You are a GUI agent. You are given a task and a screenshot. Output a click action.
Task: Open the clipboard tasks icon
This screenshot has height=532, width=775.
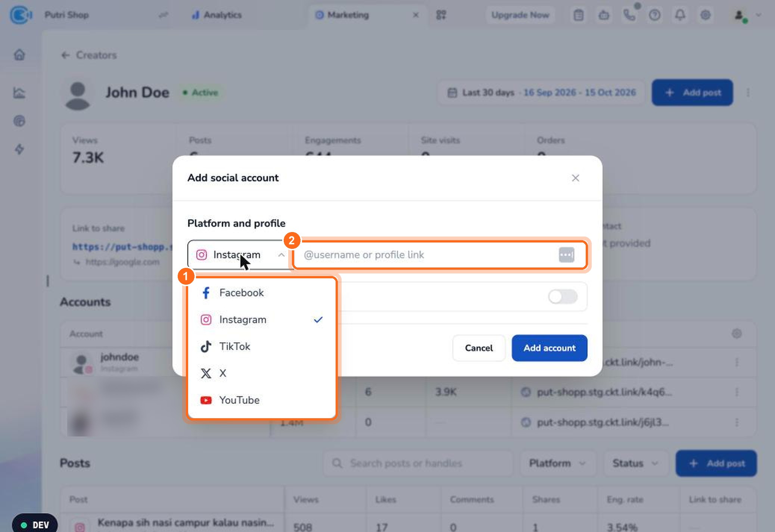click(x=579, y=15)
